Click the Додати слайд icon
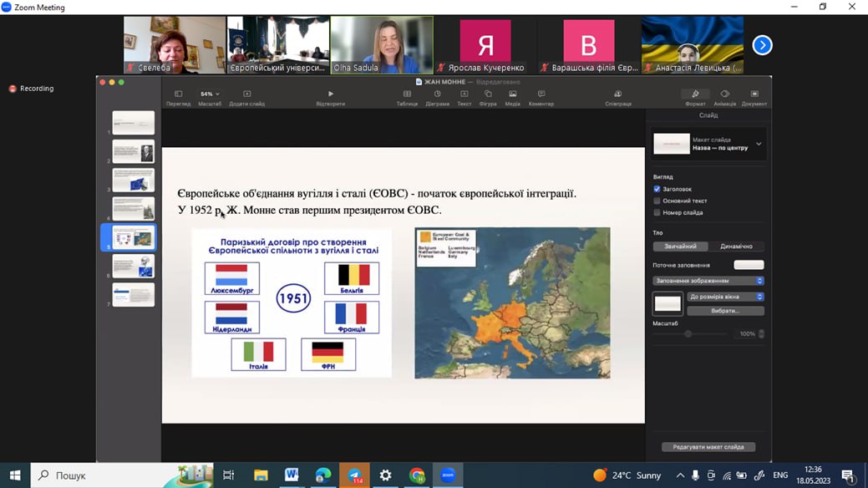Viewport: 868px width, 488px height. click(246, 94)
